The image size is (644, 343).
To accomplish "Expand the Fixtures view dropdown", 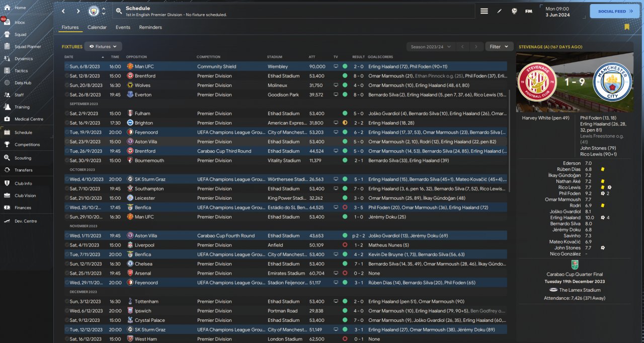I will point(103,47).
